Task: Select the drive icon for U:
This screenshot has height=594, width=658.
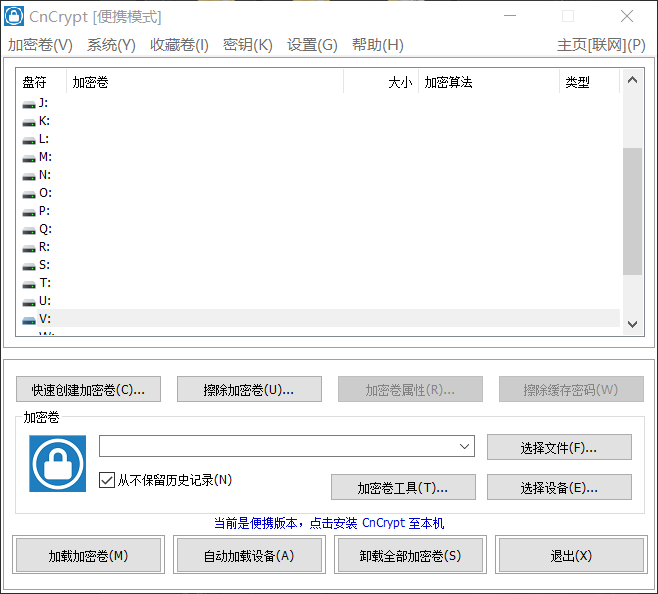Action: click(x=29, y=303)
